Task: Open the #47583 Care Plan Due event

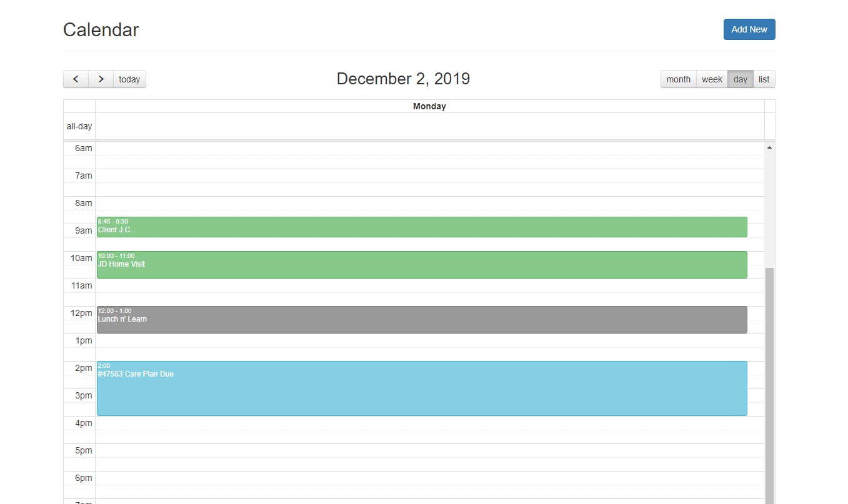Action: point(422,387)
